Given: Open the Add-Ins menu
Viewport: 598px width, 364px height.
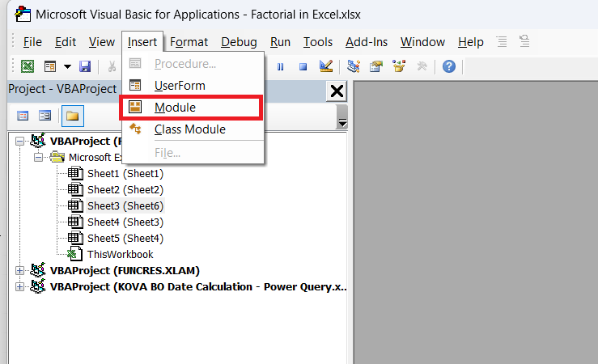Looking at the screenshot, I should click(x=367, y=42).
